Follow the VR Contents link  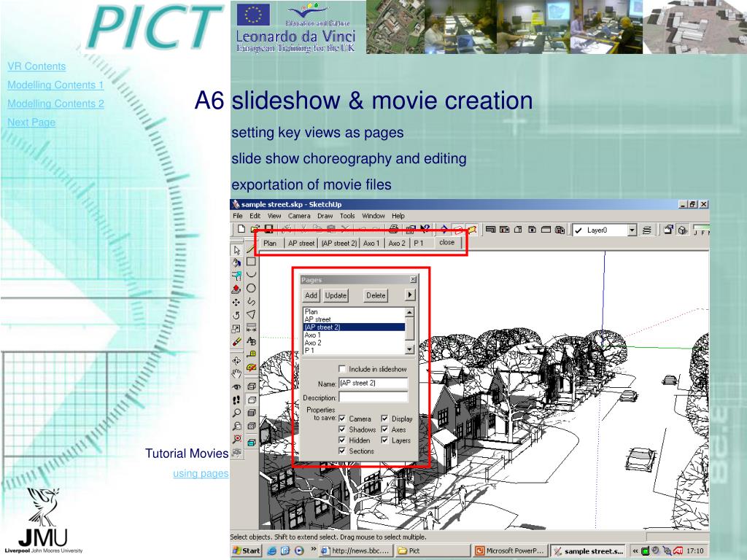[x=36, y=66]
